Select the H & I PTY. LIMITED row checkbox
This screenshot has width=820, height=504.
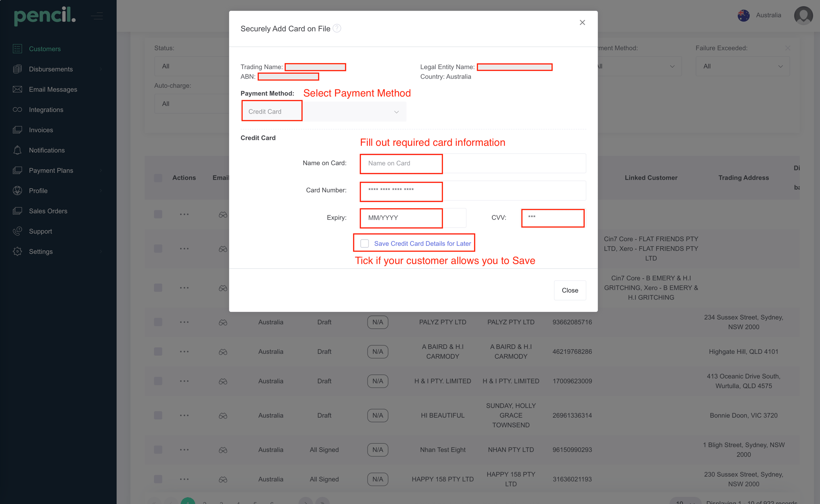tap(158, 381)
